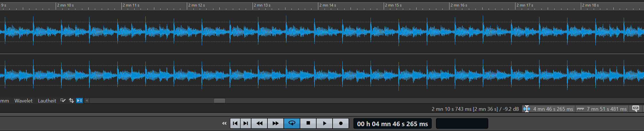Stop audio playback
This screenshot has width=644, height=131.
click(308, 123)
